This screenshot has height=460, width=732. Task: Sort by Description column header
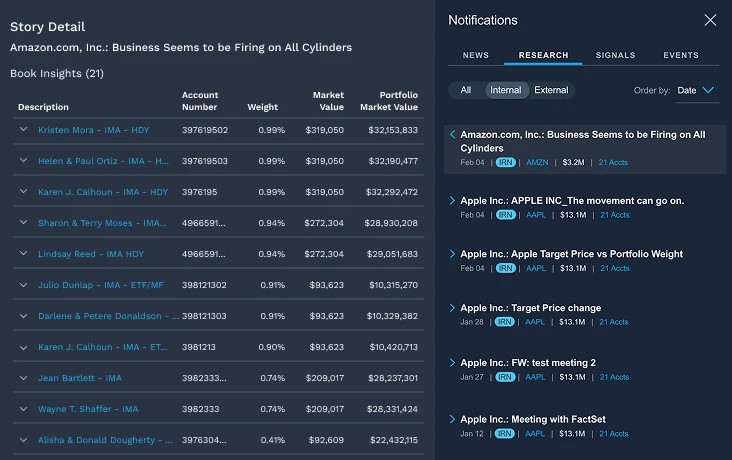[43, 107]
